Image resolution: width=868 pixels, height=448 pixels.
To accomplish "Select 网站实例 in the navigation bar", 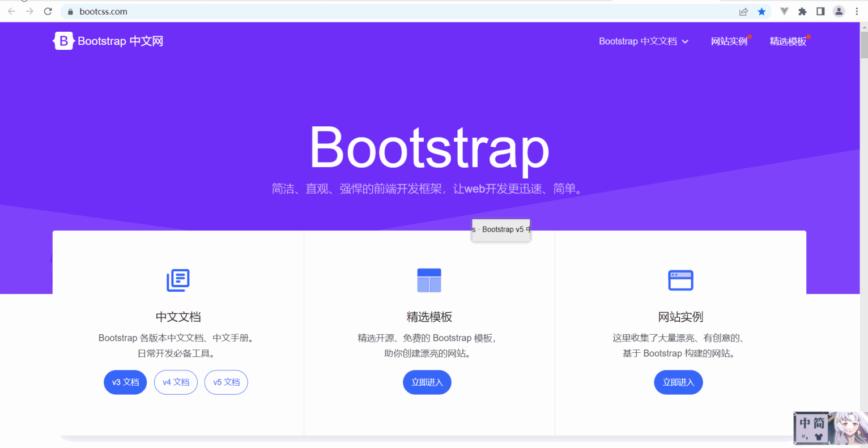I will click(729, 41).
